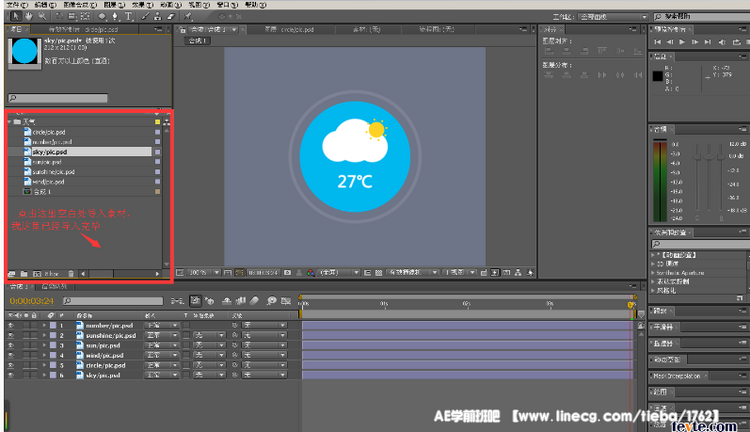Image resolution: width=750 pixels, height=432 pixels.
Task: Select the Type text tool
Action: tap(129, 16)
